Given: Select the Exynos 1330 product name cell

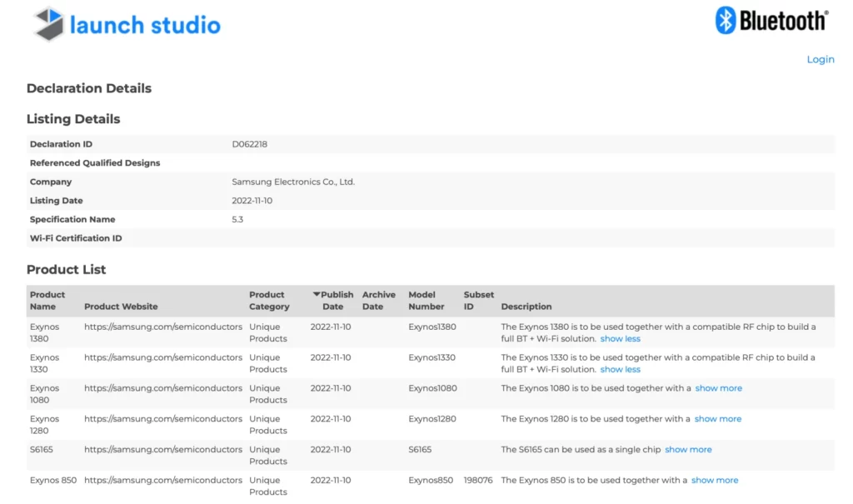Looking at the screenshot, I should pos(45,363).
